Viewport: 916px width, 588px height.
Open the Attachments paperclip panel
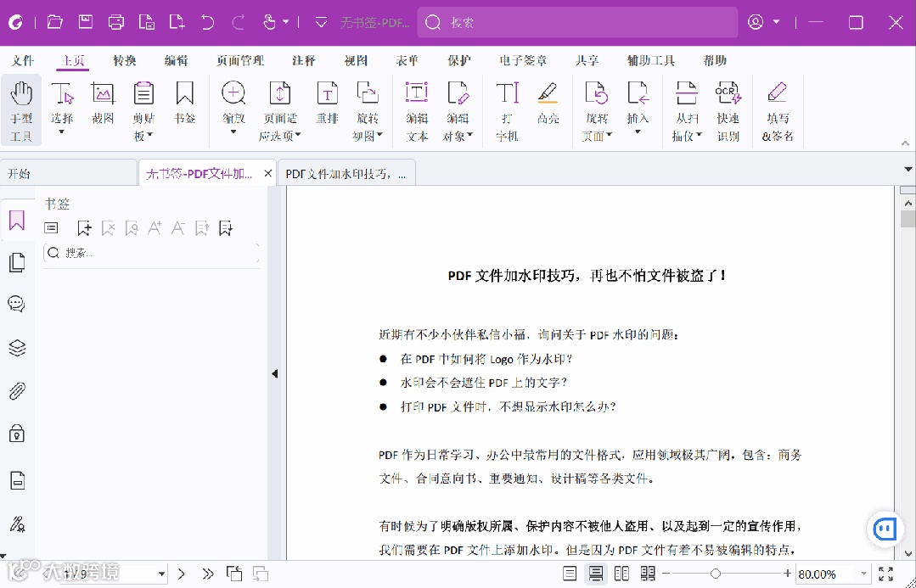(17, 390)
